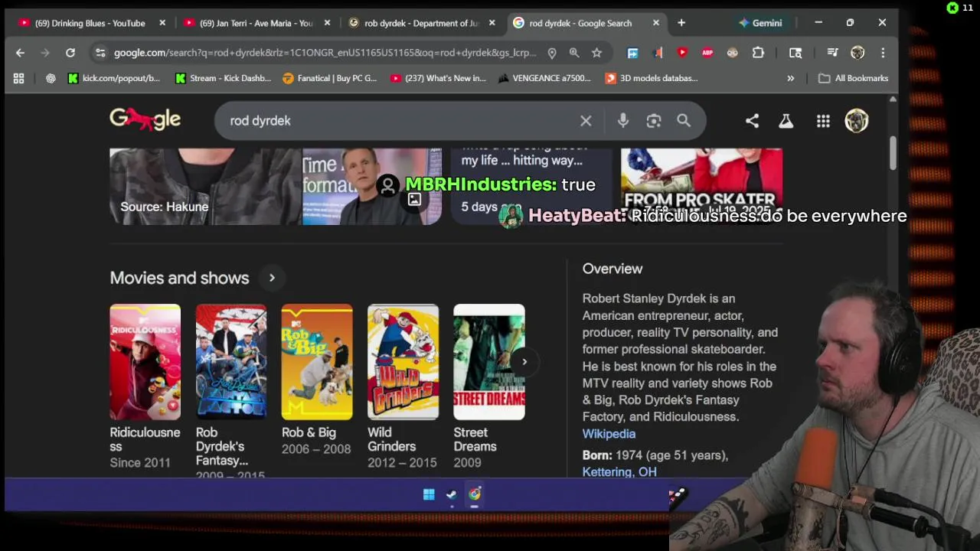The width and height of the screenshot is (980, 551).
Task: Open the Stream - Kick Dashboard bookmark
Action: click(x=223, y=78)
